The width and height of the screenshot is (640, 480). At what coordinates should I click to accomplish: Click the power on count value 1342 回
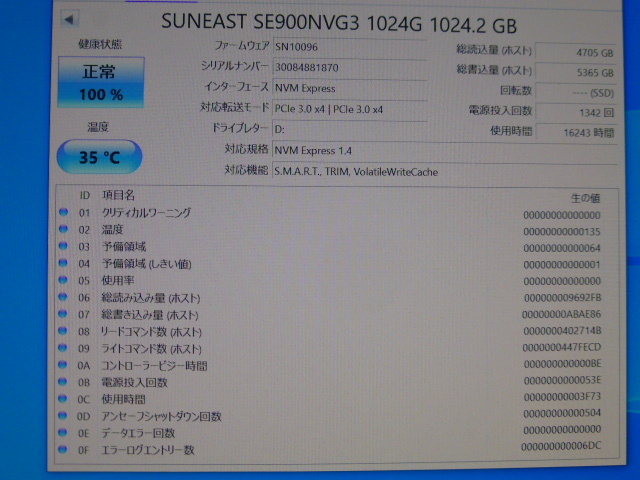point(576,113)
